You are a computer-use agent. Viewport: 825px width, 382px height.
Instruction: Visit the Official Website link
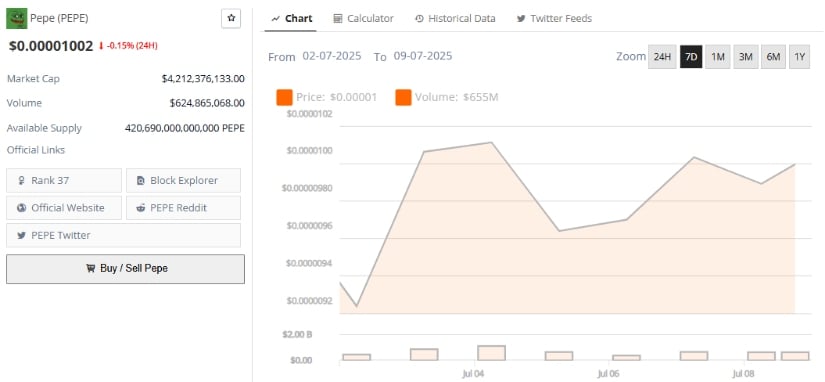(64, 208)
